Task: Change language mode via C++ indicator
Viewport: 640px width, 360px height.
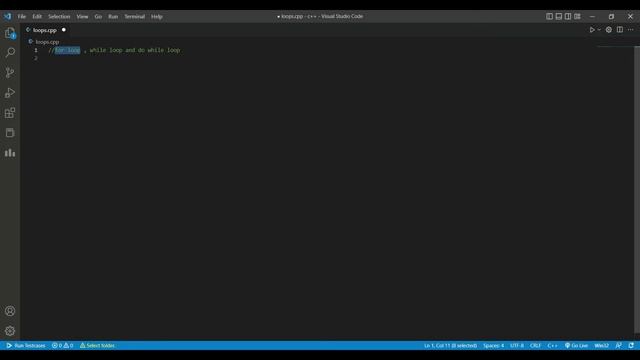Action: (x=552, y=346)
